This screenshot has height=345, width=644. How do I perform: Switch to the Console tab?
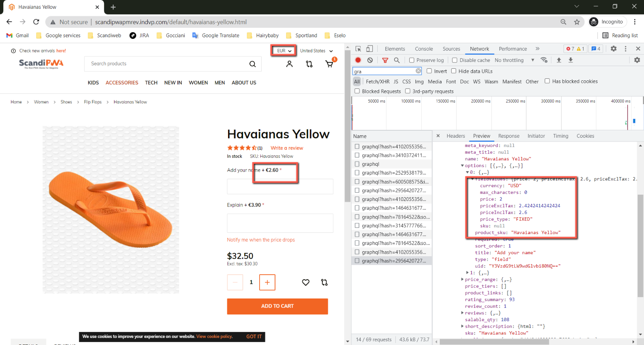[x=424, y=49]
